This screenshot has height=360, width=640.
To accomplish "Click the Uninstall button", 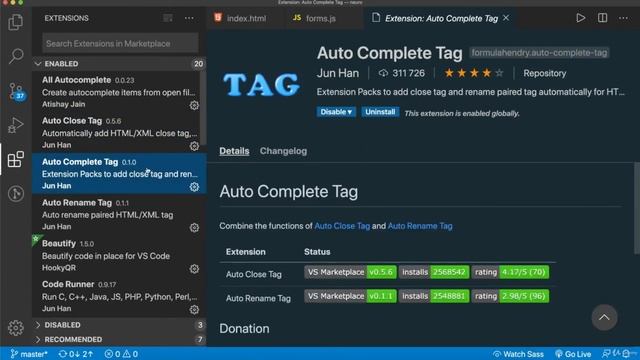I will tap(380, 112).
